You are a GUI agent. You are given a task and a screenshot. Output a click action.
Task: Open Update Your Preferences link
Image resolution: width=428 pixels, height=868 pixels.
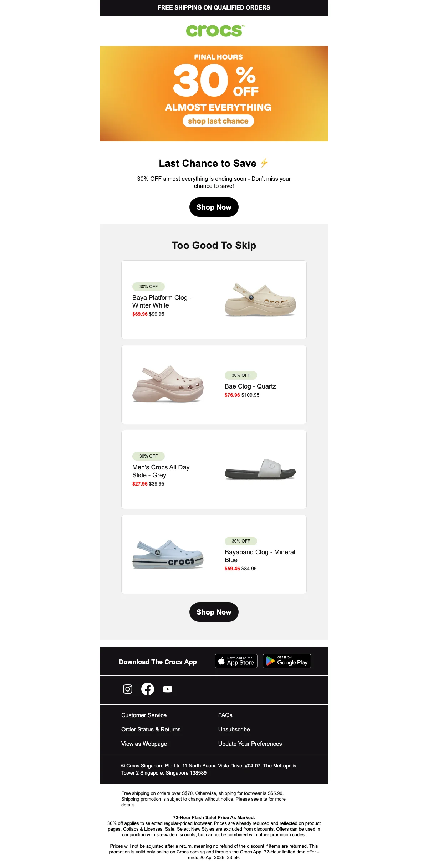[250, 744]
